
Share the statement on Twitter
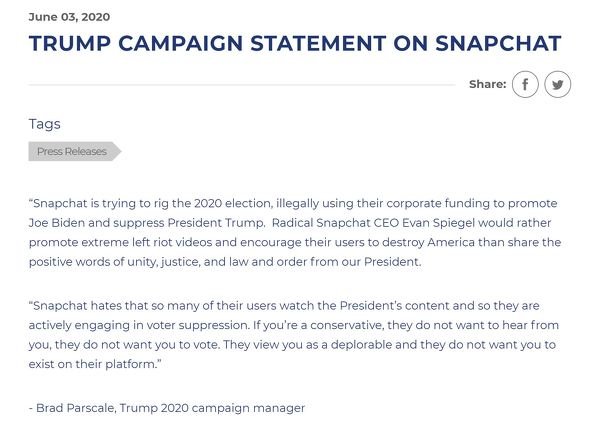point(558,84)
